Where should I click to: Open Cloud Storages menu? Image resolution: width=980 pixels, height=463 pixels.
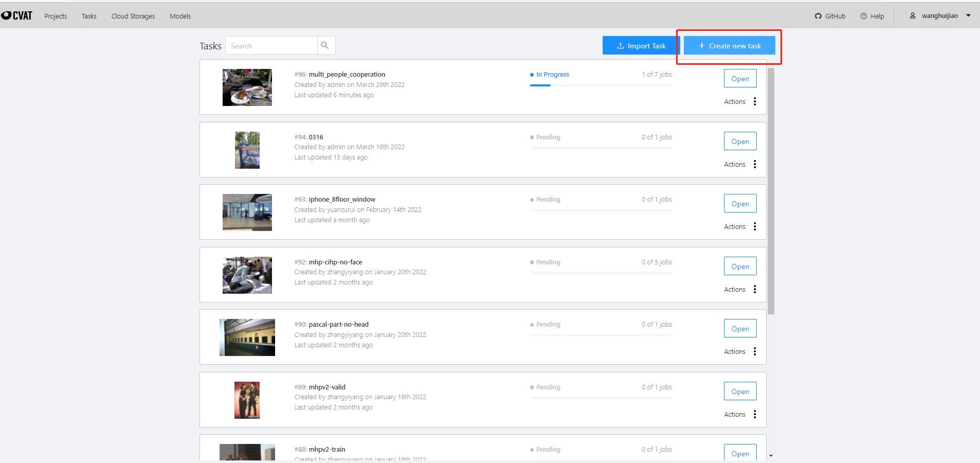click(x=133, y=16)
